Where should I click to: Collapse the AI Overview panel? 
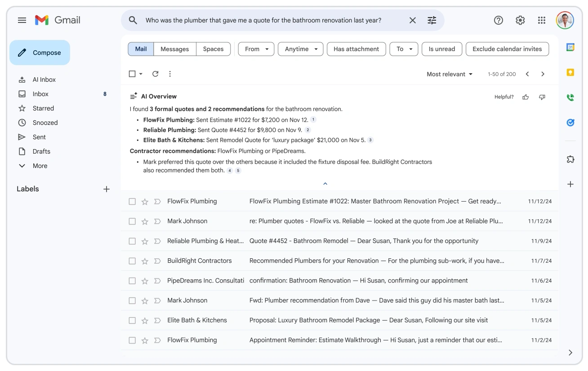tap(325, 184)
